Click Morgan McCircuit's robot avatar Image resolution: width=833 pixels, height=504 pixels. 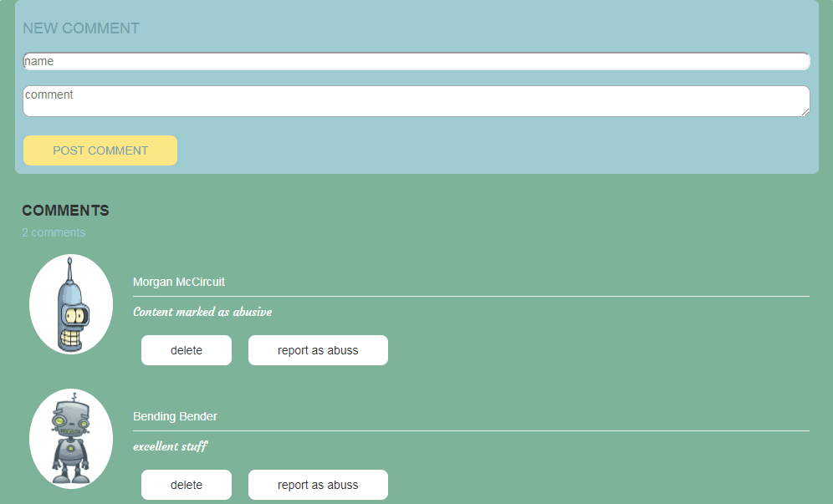pyautogui.click(x=71, y=304)
